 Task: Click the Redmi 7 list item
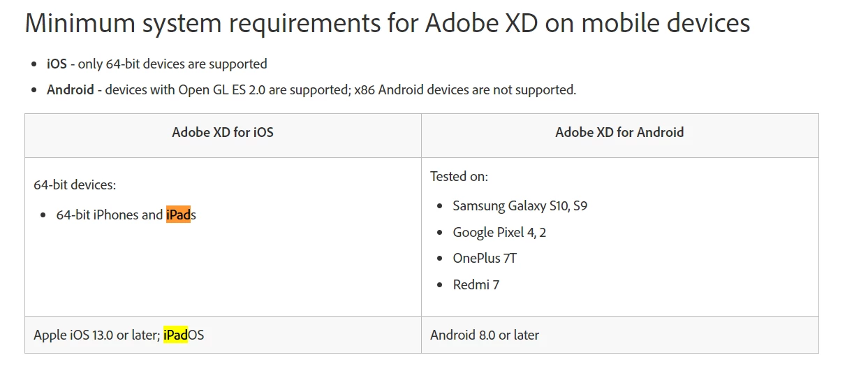tap(476, 284)
